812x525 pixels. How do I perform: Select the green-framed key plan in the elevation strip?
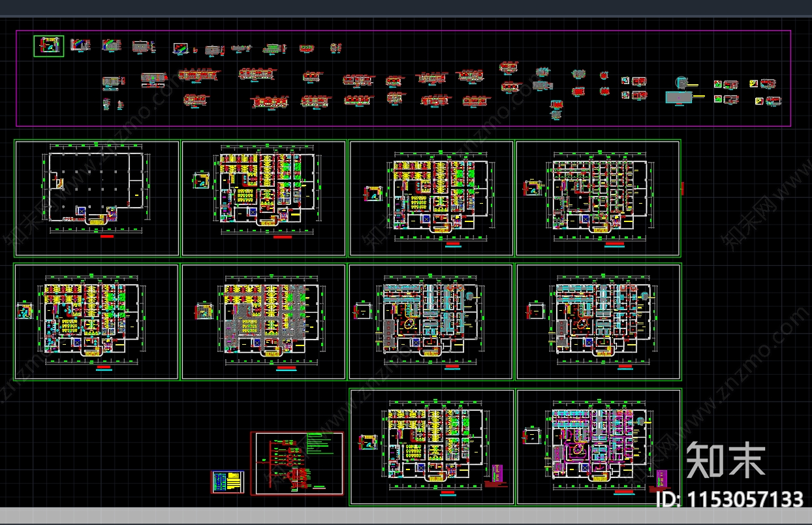(x=49, y=46)
